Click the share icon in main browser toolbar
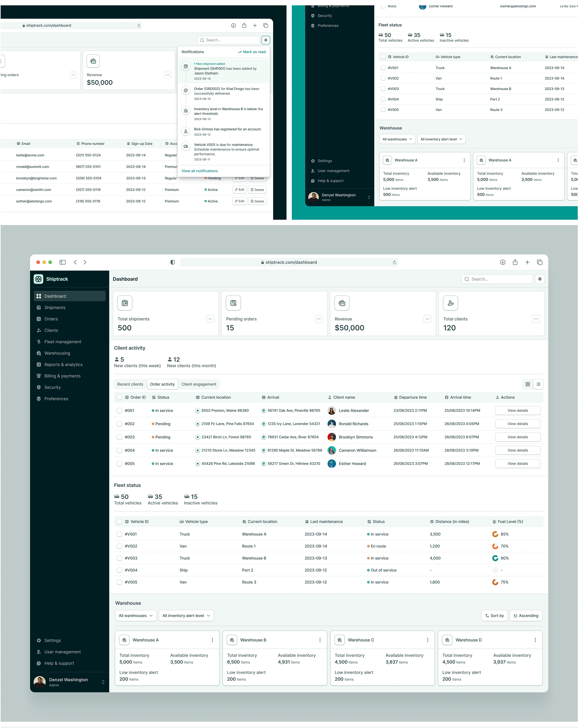 515,262
